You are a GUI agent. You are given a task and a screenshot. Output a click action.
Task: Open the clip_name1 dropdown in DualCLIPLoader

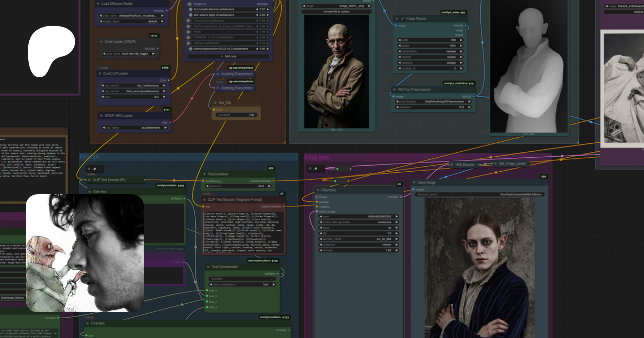coord(133,86)
